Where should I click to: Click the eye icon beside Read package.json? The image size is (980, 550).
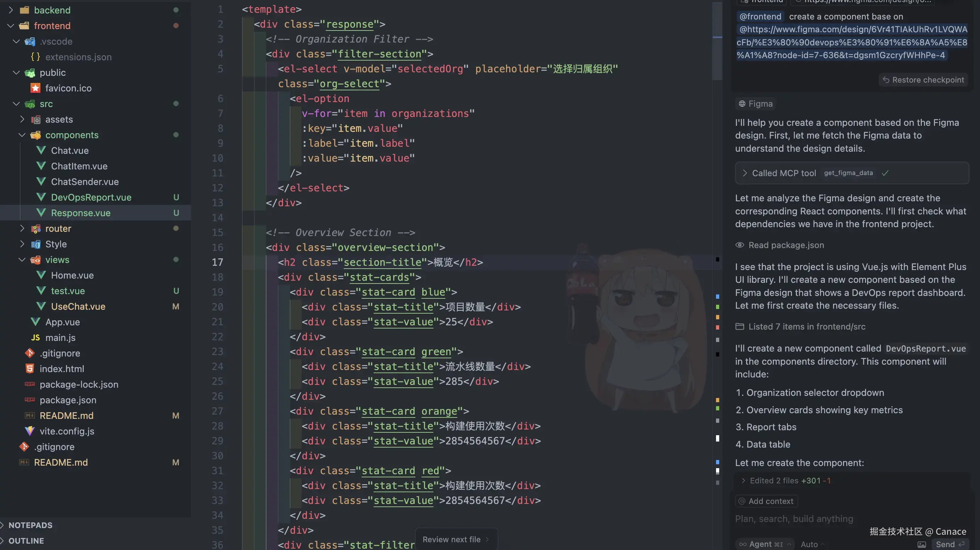click(x=739, y=245)
